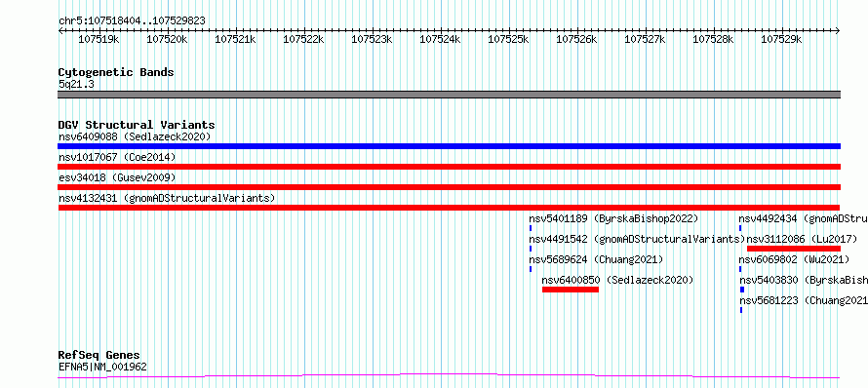Click the red nsv4132431 variant bar
Image resolution: width=868 pixels, height=388 pixels.
click(x=449, y=208)
